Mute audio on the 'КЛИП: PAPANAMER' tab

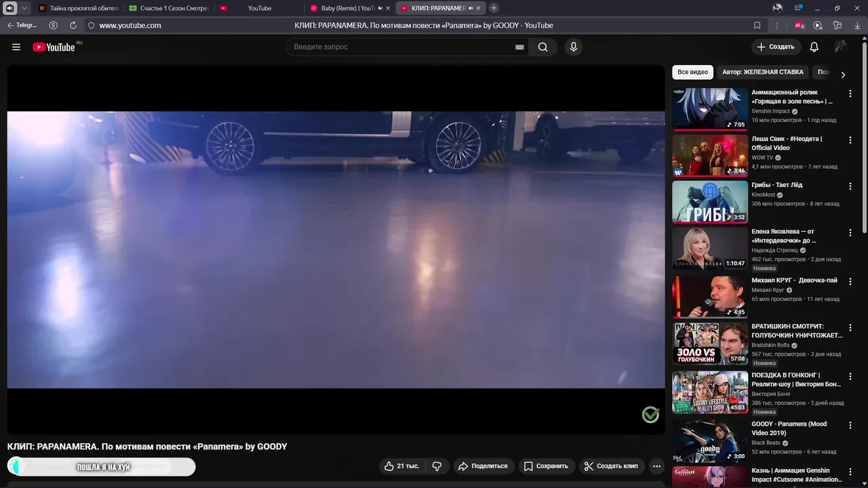470,8
